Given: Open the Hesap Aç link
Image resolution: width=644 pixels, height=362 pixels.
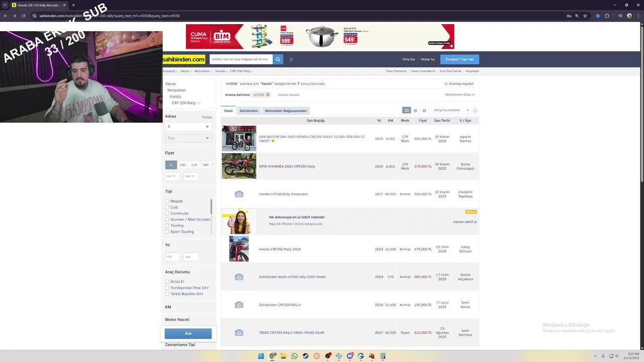Looking at the screenshot, I should [x=428, y=59].
